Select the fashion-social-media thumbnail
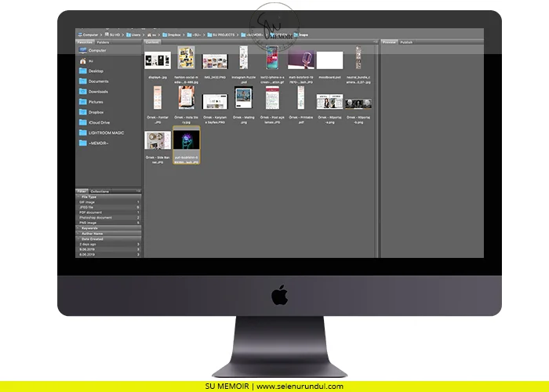 [x=187, y=57]
